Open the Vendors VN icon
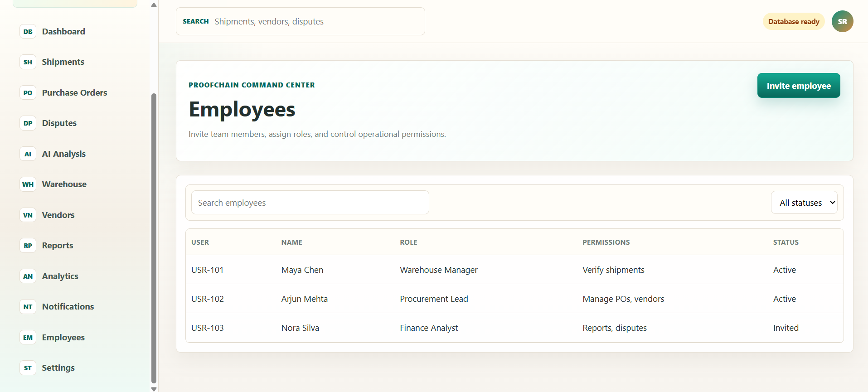 point(28,215)
